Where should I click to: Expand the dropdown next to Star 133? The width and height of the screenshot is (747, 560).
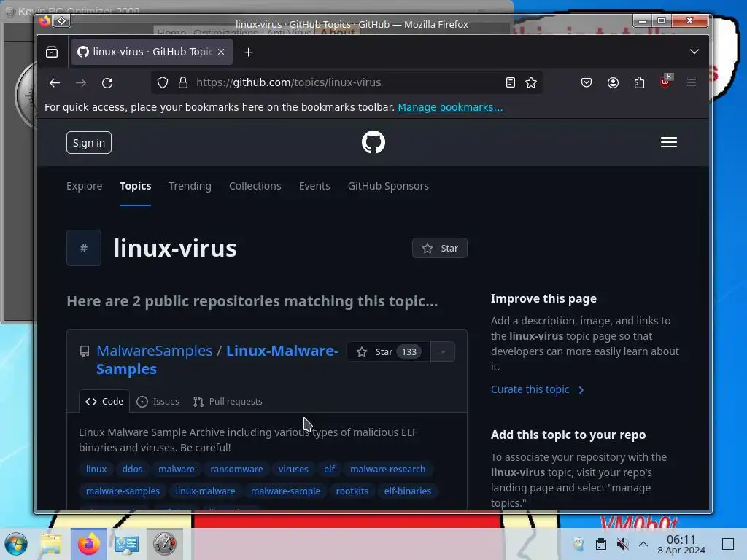[x=443, y=351]
